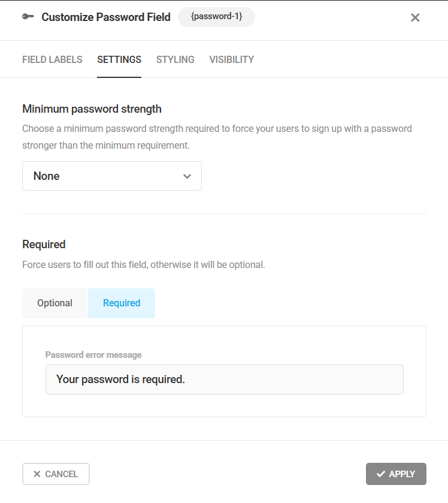This screenshot has height=503, width=448.
Task: Select the Required option
Action: [x=122, y=303]
